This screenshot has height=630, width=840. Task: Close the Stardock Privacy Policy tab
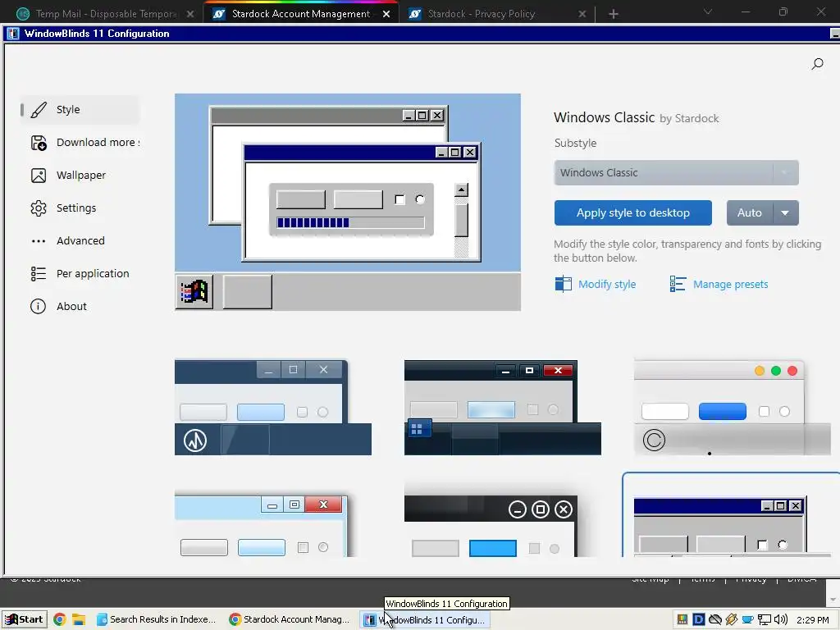[x=582, y=14]
